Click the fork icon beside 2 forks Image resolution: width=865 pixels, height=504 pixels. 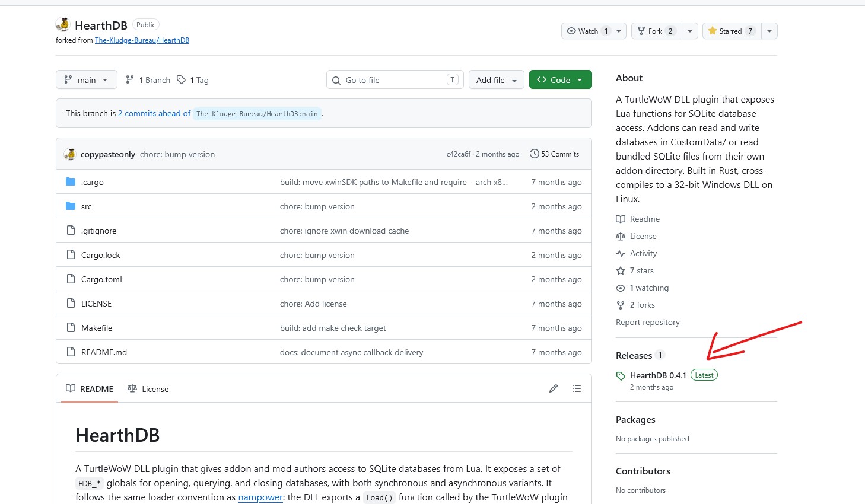coord(621,305)
